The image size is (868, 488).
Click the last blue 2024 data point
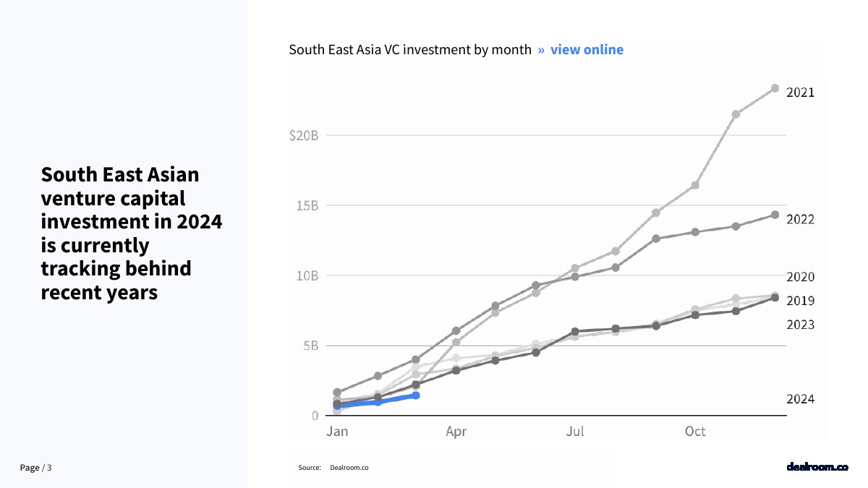416,395
